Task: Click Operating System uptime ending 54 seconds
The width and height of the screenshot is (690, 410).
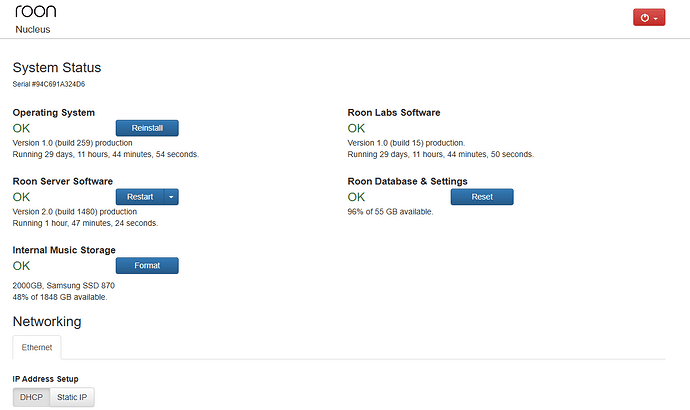Action: point(106,154)
